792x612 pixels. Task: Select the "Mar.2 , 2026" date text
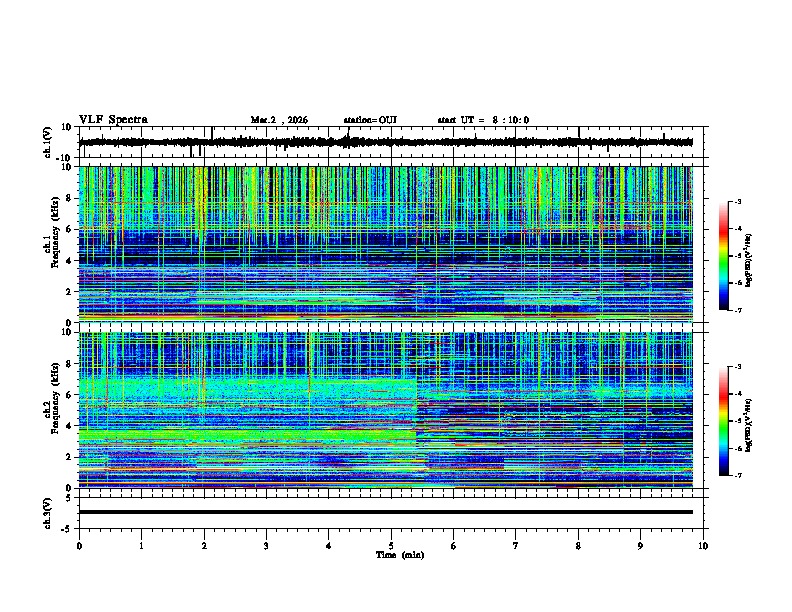coord(279,120)
